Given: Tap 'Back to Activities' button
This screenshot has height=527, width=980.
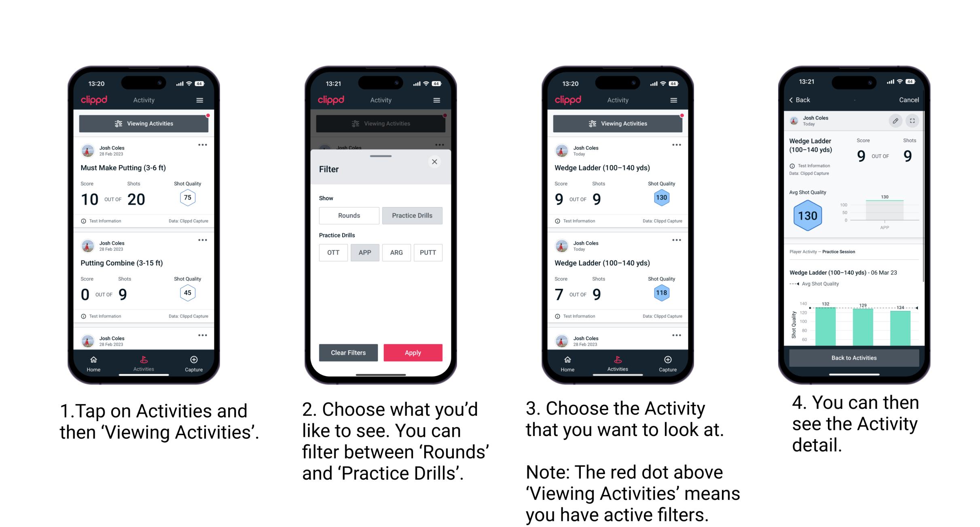Looking at the screenshot, I should tap(853, 359).
